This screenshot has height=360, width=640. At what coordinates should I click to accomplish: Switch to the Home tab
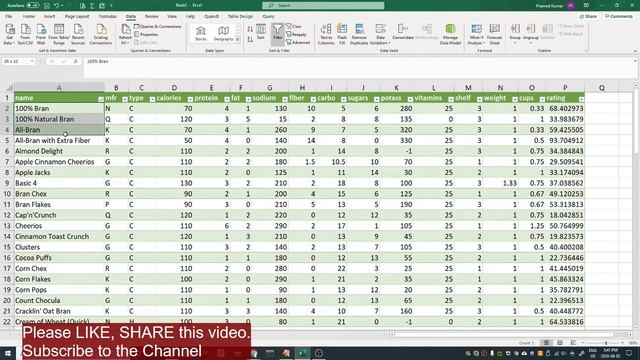[x=29, y=16]
